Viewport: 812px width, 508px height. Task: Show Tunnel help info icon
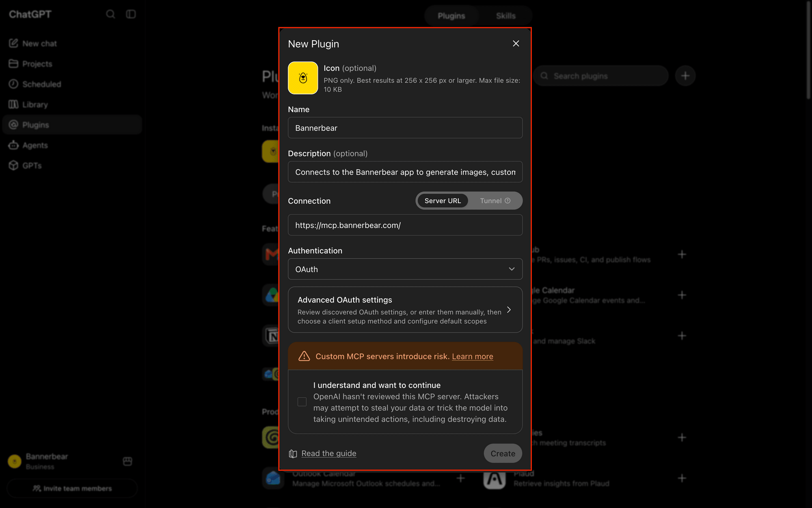click(508, 201)
